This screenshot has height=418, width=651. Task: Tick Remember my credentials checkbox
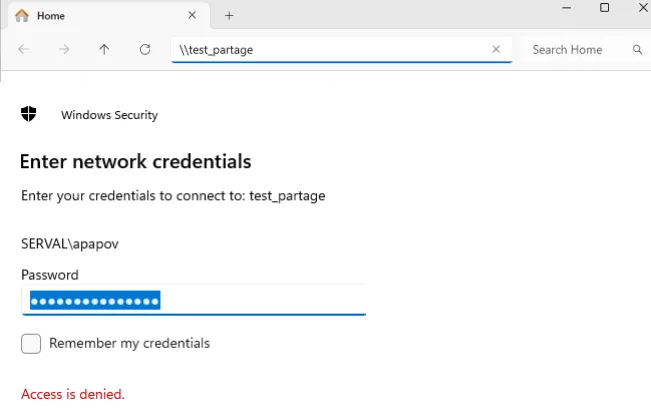pos(31,344)
